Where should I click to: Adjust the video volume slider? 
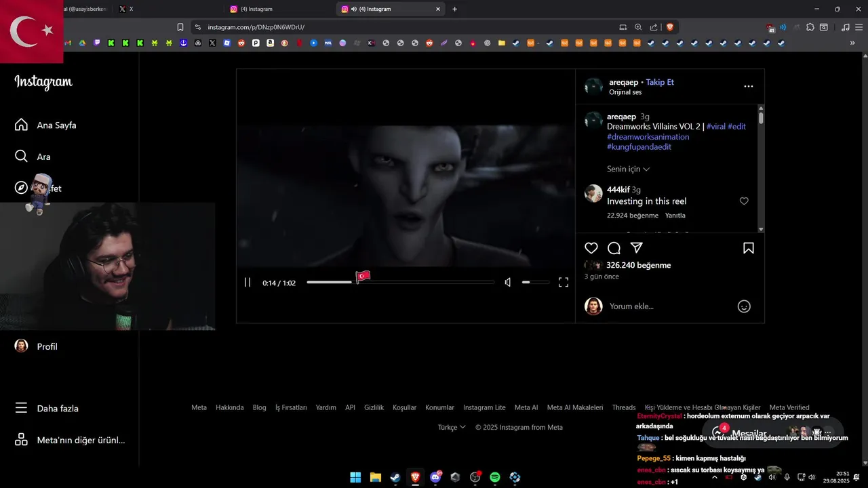535,283
